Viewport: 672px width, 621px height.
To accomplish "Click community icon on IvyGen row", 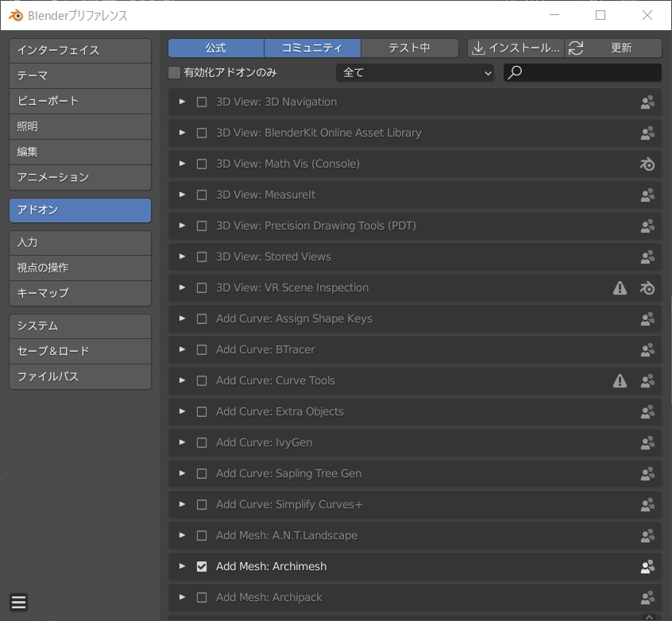I will [x=647, y=442].
